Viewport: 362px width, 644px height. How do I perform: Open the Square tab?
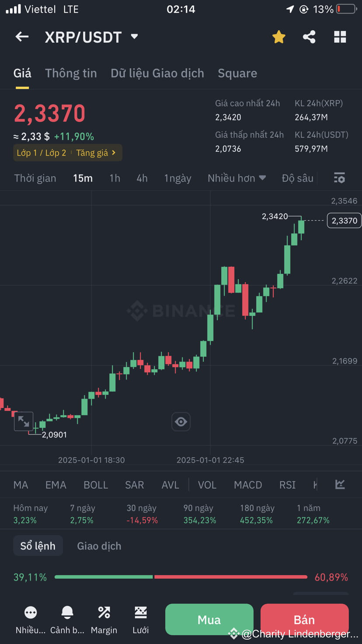pos(237,73)
